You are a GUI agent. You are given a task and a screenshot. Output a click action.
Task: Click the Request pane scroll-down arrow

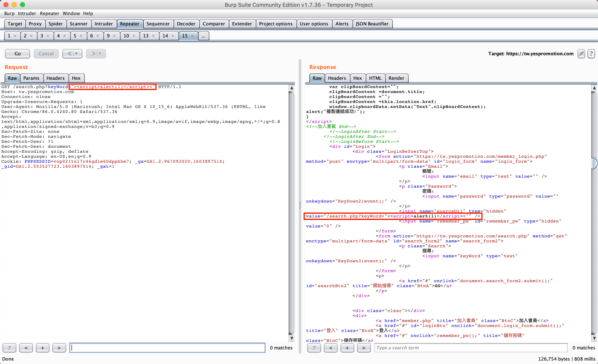pos(292,338)
